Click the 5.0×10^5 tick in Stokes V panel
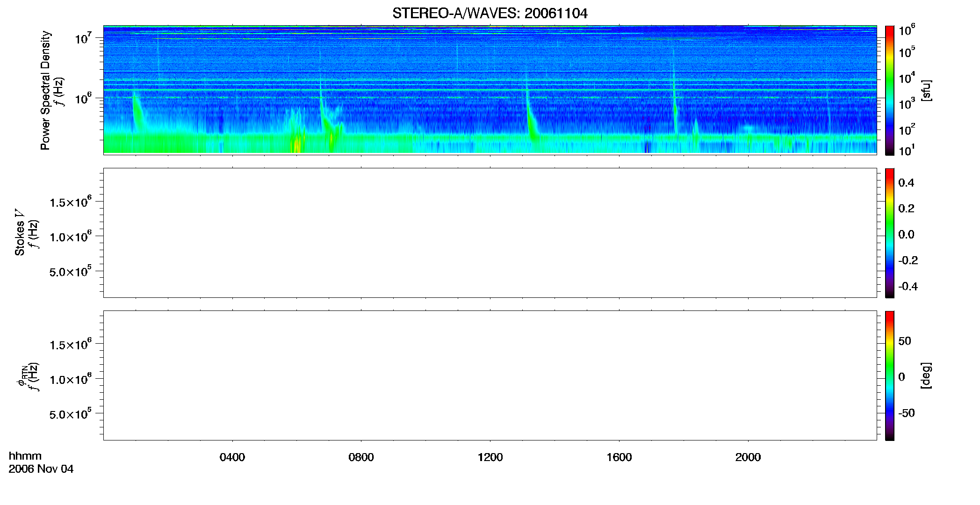 (71, 271)
